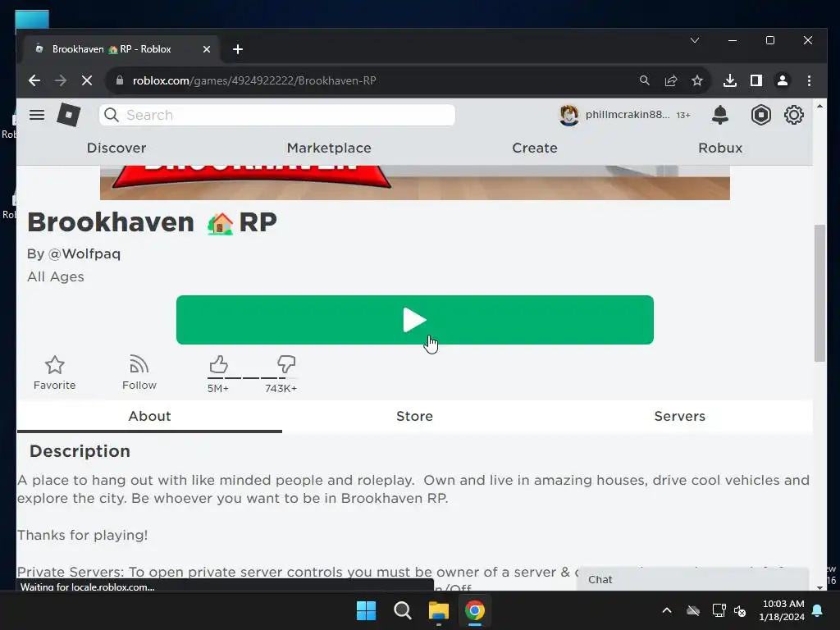Switch to the Store tab
The width and height of the screenshot is (840, 630).
414,416
